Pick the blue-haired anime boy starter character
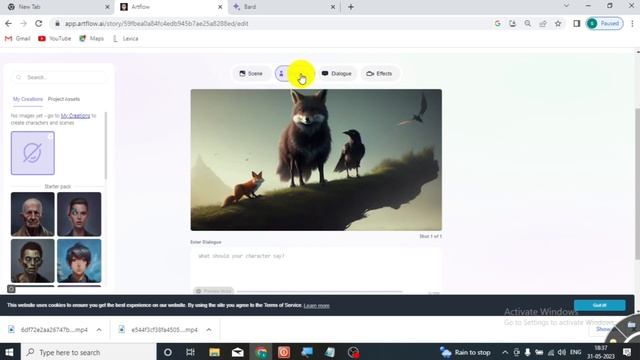Image resolution: width=640 pixels, height=360 pixels. coord(79,261)
